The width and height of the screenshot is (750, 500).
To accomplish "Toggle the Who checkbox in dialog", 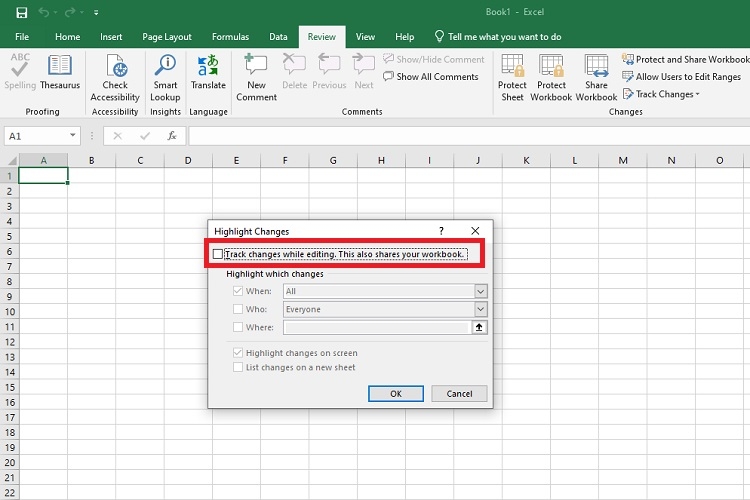I will (237, 309).
